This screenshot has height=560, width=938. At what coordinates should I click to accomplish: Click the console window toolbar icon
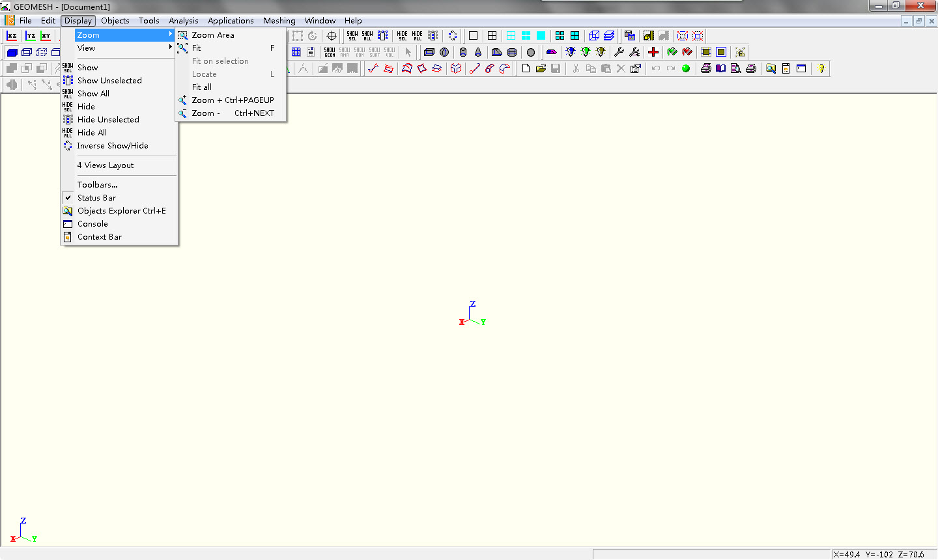click(801, 68)
